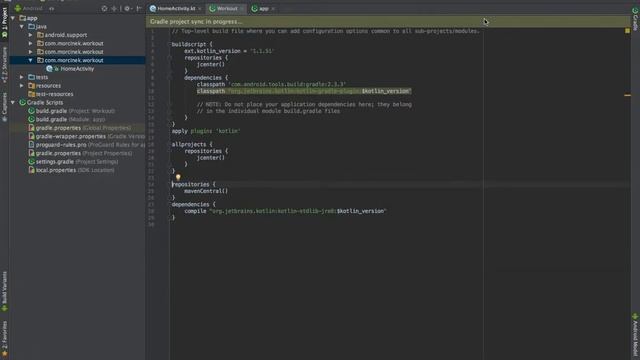This screenshot has height=360, width=640.
Task: Switch to the HomeActivity.kt tab
Action: [176, 9]
